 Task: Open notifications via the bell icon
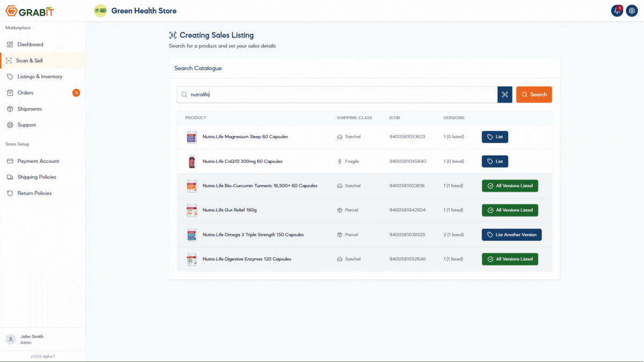coord(617,10)
